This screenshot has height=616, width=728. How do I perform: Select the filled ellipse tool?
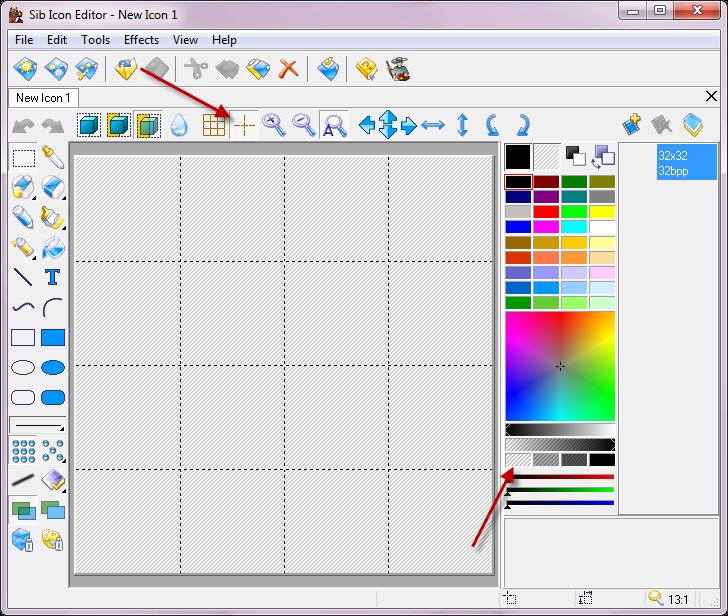[x=53, y=368]
